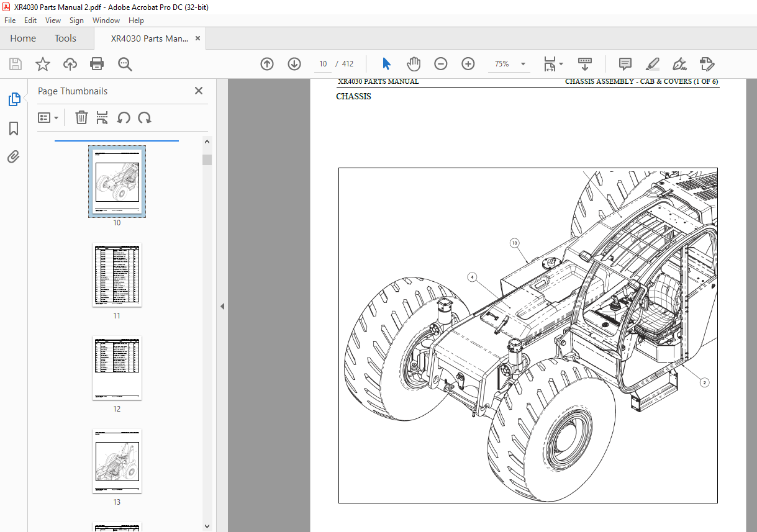
Task: Click the page number input field
Action: coord(323,64)
